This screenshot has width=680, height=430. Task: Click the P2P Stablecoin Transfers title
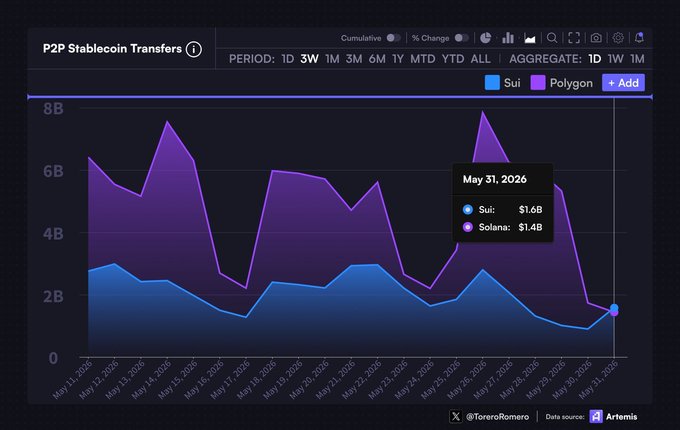click(x=112, y=49)
